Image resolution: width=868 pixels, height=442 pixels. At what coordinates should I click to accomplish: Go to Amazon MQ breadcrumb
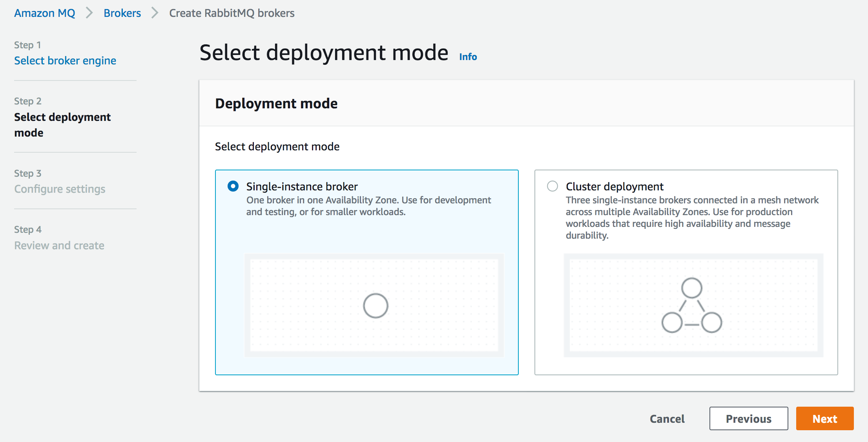point(44,13)
